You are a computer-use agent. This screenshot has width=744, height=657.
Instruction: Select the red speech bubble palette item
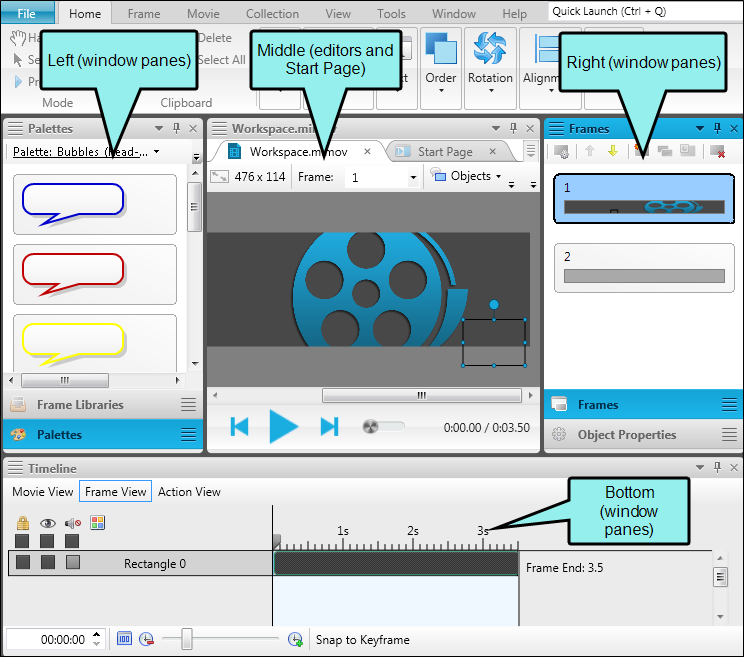pyautogui.click(x=95, y=274)
